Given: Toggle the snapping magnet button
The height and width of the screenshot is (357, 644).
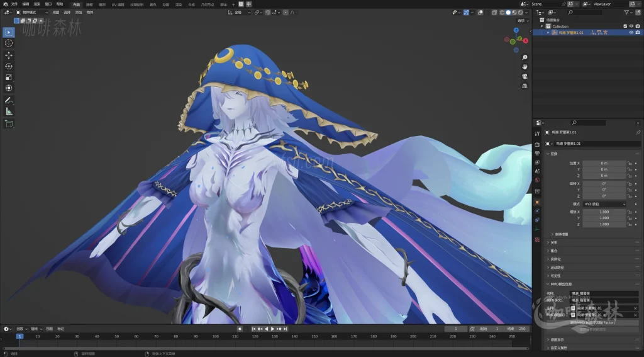Looking at the screenshot, I should tap(268, 13).
